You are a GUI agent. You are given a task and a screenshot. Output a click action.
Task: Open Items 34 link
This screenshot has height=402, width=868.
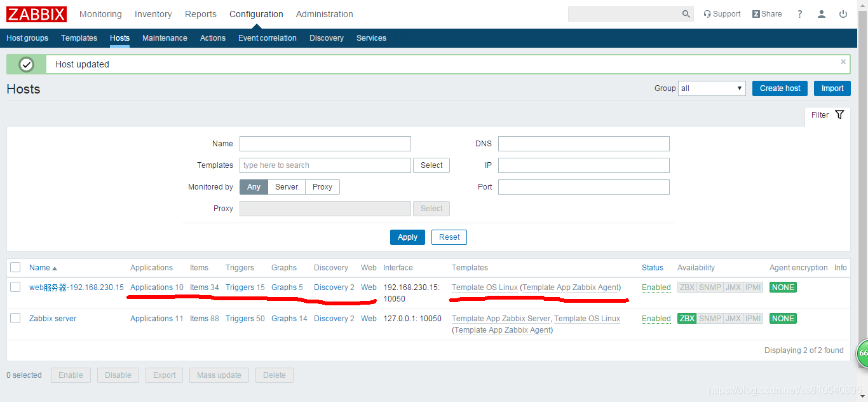coord(199,288)
